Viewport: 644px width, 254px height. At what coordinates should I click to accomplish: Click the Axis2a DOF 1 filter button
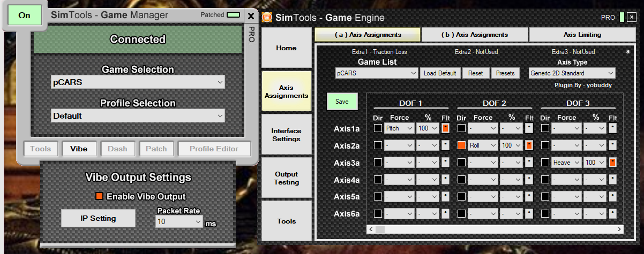(x=445, y=145)
